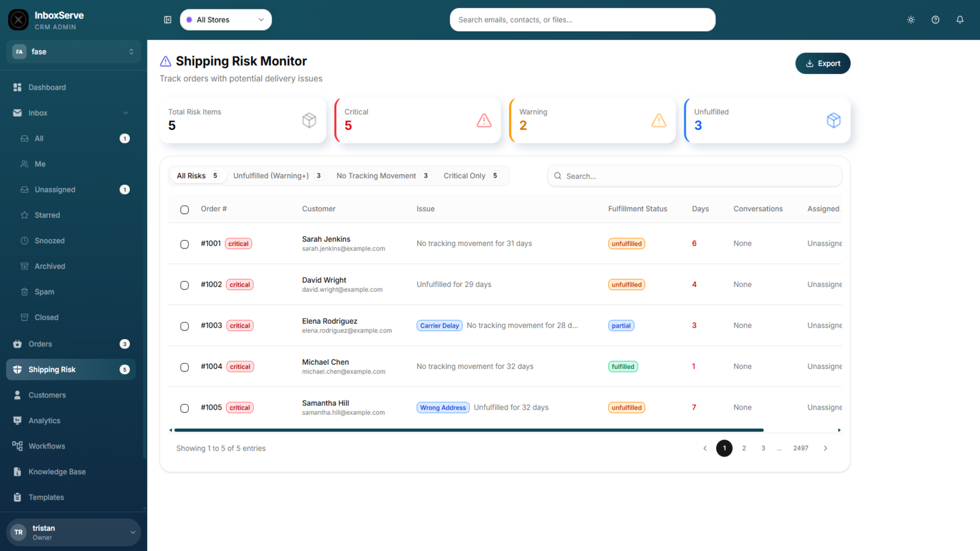Focus the table Search field
The width and height of the screenshot is (980, 551).
pyautogui.click(x=695, y=176)
